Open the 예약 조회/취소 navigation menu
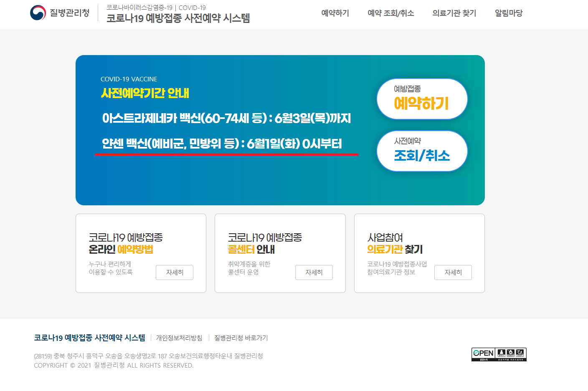588x391 pixels. coord(390,13)
